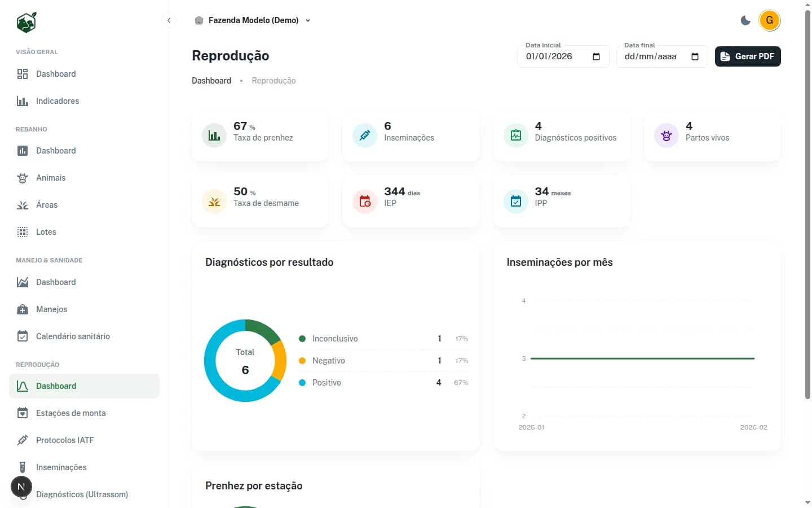This screenshot has width=812, height=508.
Task: Click the orange Negativo legend dot
Action: click(302, 361)
